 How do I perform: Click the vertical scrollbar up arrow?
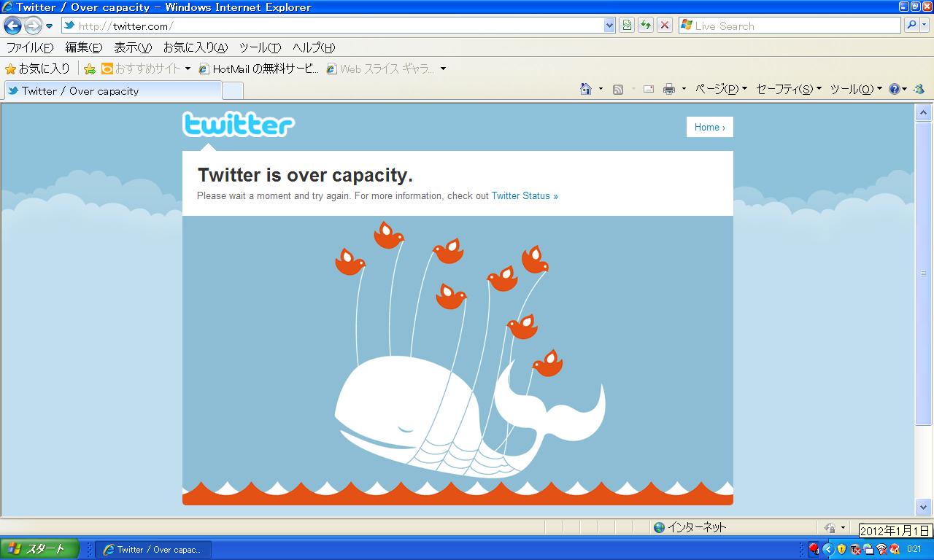point(923,112)
